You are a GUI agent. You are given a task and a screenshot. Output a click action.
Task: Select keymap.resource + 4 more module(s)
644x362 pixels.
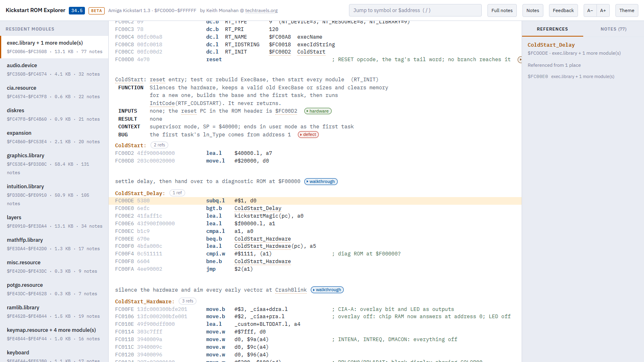click(x=54, y=334)
